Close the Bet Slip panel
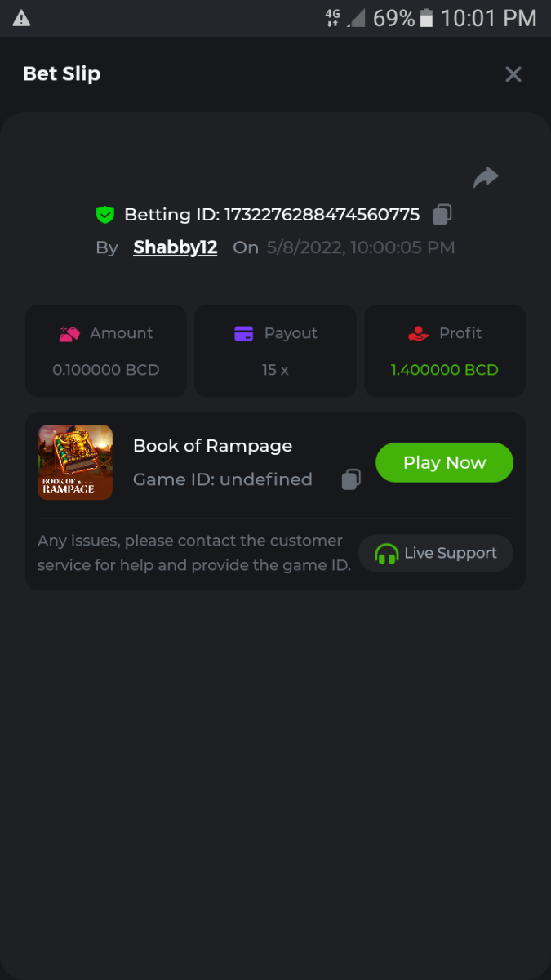This screenshot has width=551, height=980. click(513, 74)
